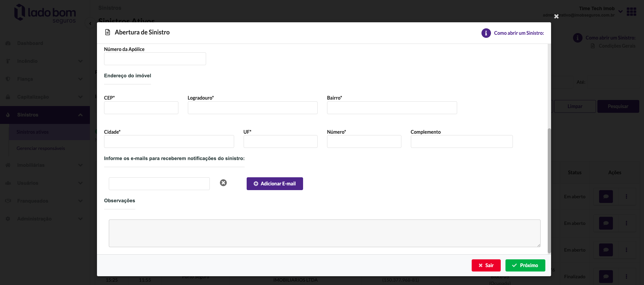
Task: Collapse the sidebar with the chevron arrow
Action: click(x=90, y=24)
